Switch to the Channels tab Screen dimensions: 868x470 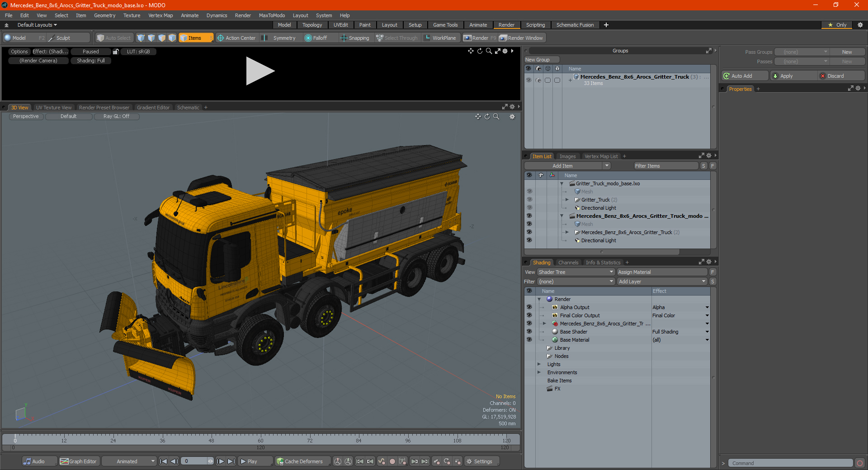[568, 263]
